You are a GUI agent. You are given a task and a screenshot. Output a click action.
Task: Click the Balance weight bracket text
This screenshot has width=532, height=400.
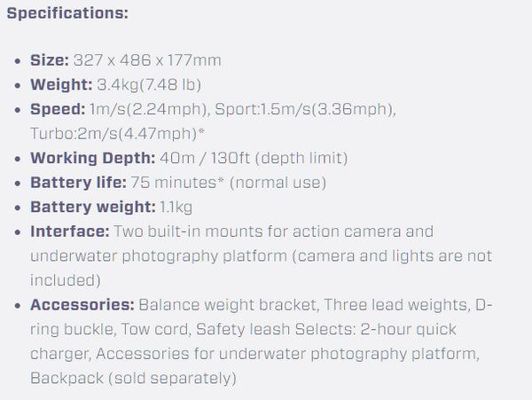click(229, 304)
